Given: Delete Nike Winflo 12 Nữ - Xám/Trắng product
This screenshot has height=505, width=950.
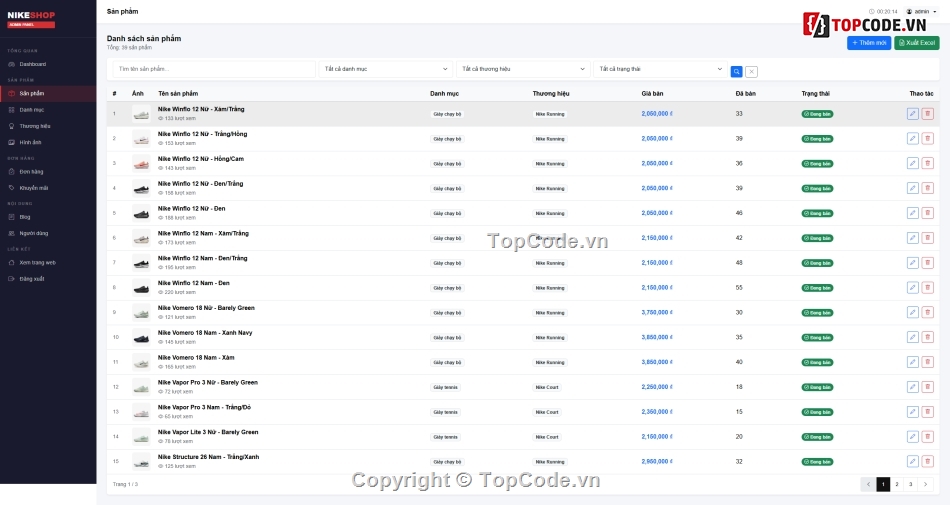Looking at the screenshot, I should [927, 114].
